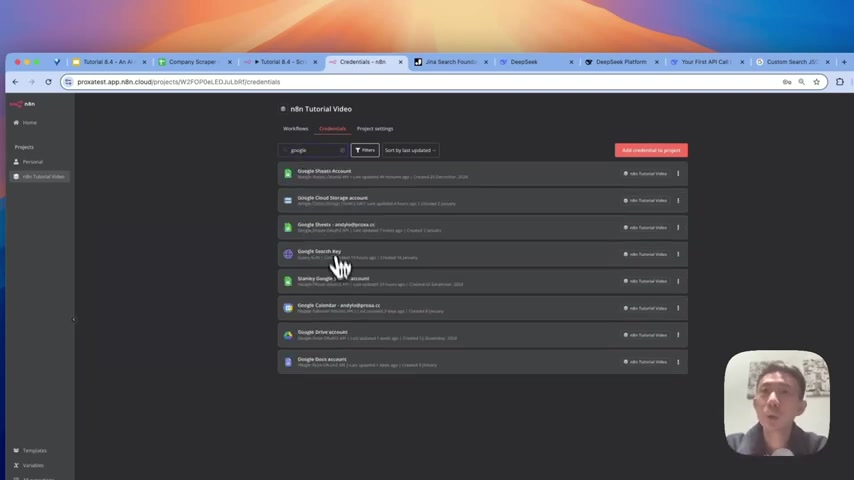The width and height of the screenshot is (854, 480).
Task: Switch to Jina Search Foundation browser tab
Action: (451, 62)
